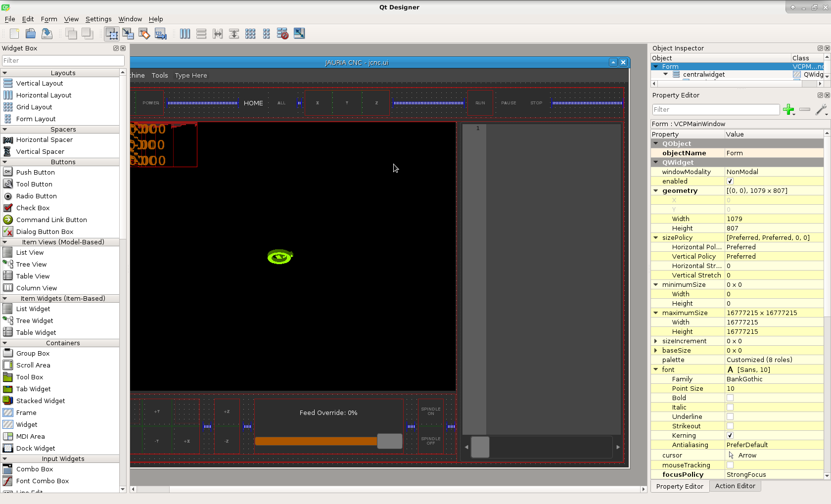Click the green plus add property icon

[x=789, y=109]
